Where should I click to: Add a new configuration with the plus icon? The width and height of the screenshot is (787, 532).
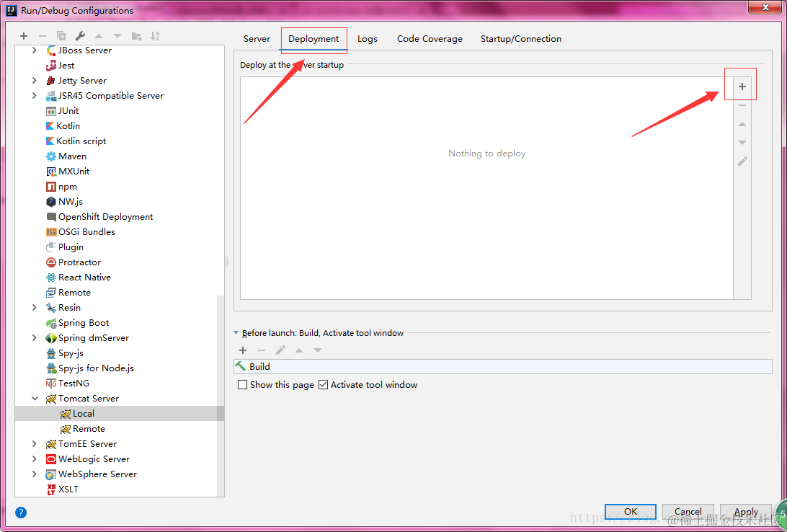pyautogui.click(x=24, y=36)
